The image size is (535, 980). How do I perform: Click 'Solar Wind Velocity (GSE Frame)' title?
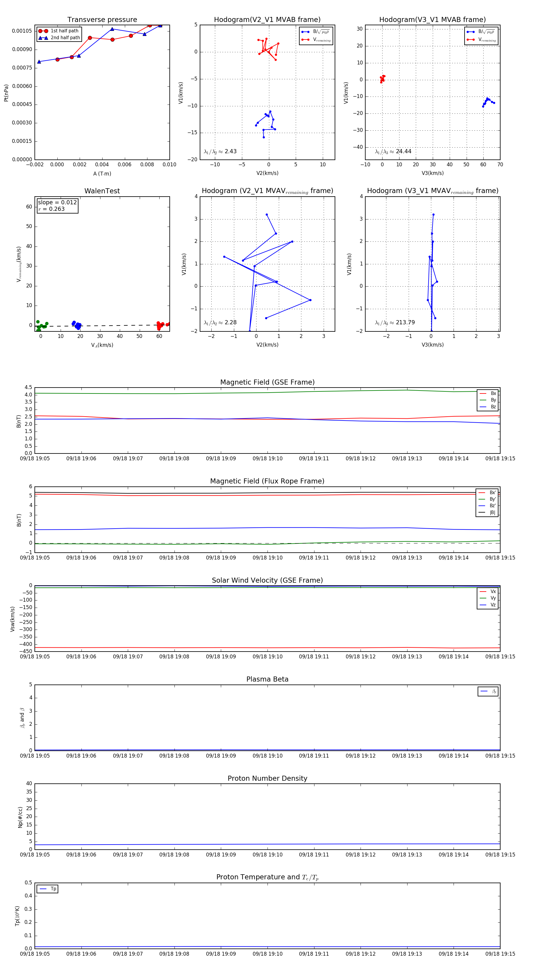coord(267,580)
